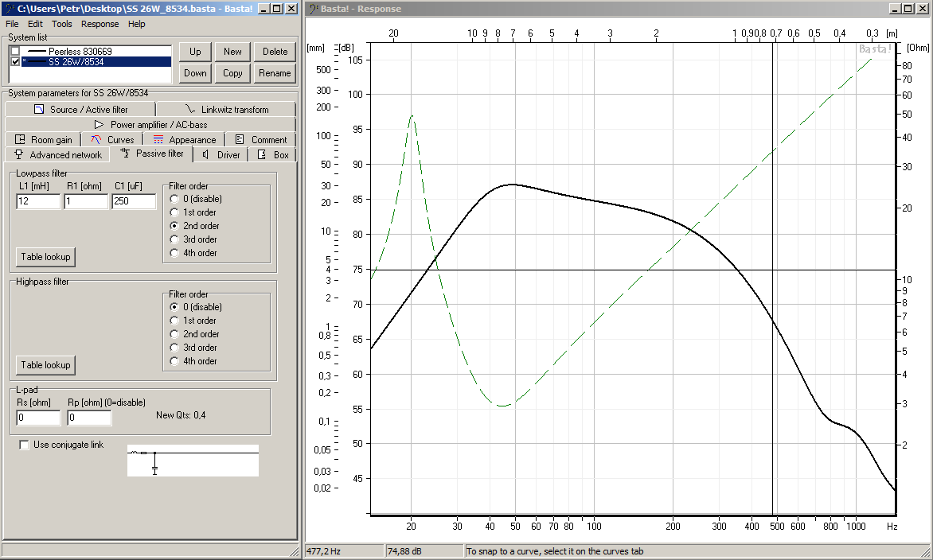Disable the lowpass filter with 0 option
Screen dimensions: 933x560
click(x=174, y=199)
